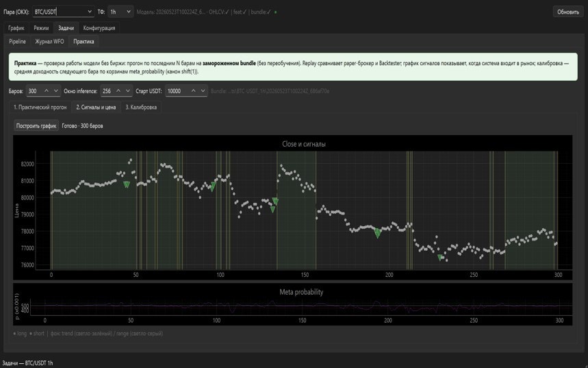This screenshot has width=588, height=368.
Task: Click the Обновить button
Action: coord(567,12)
